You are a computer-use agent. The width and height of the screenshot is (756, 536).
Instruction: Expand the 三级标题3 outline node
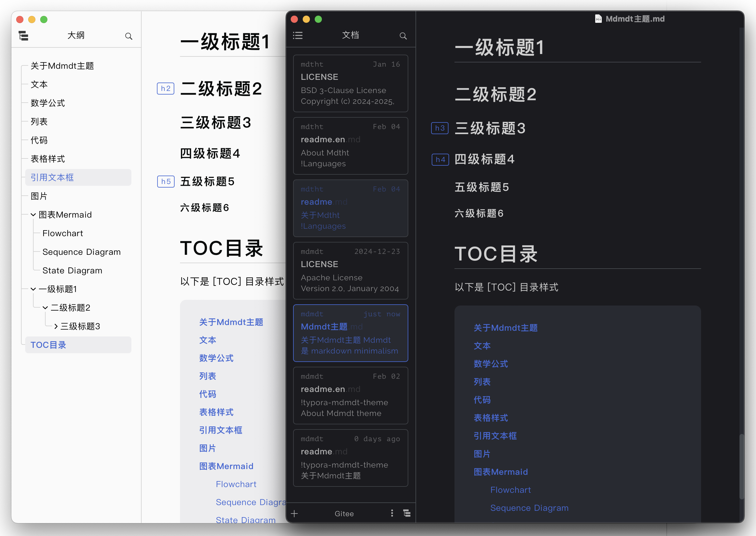pos(56,327)
